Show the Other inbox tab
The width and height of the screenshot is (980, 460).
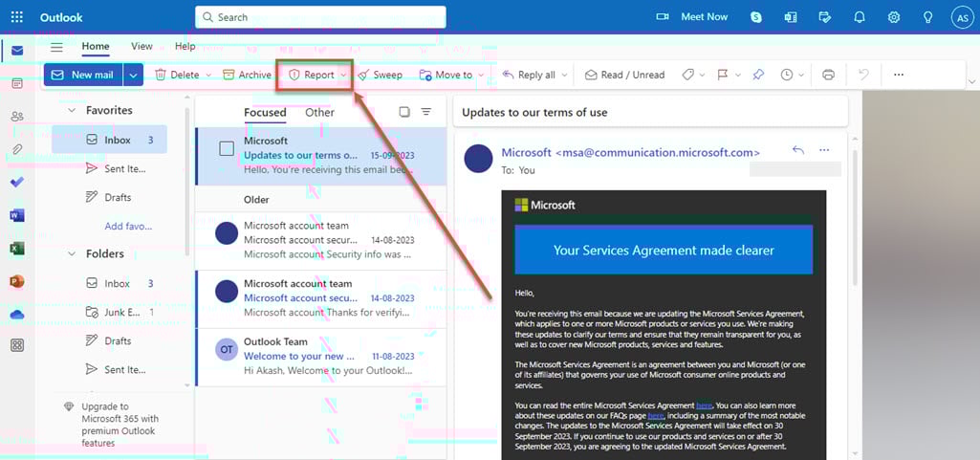pos(319,113)
